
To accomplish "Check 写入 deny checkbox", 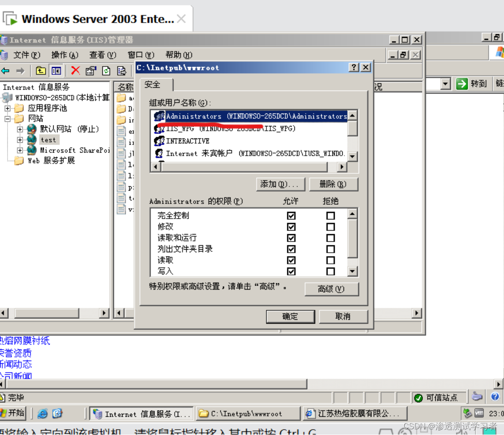I will pyautogui.click(x=330, y=271).
